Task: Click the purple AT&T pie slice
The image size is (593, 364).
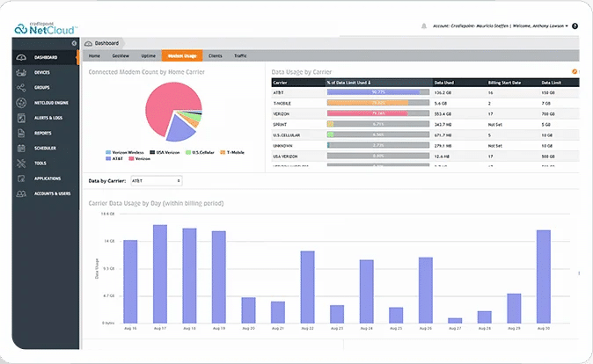Action: (x=179, y=129)
